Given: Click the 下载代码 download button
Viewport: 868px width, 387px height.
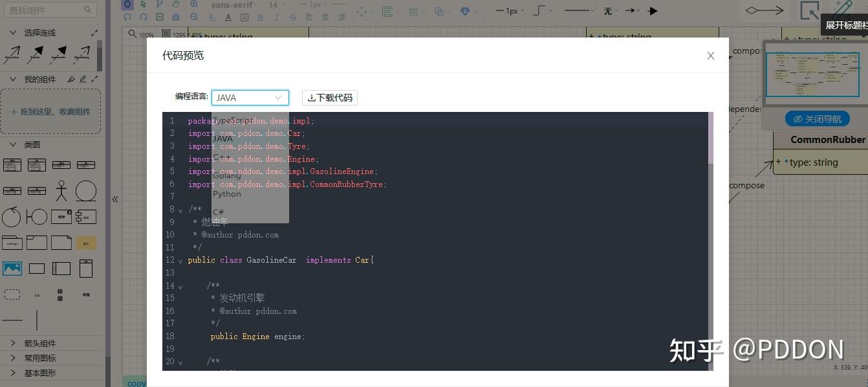Looking at the screenshot, I should 329,97.
